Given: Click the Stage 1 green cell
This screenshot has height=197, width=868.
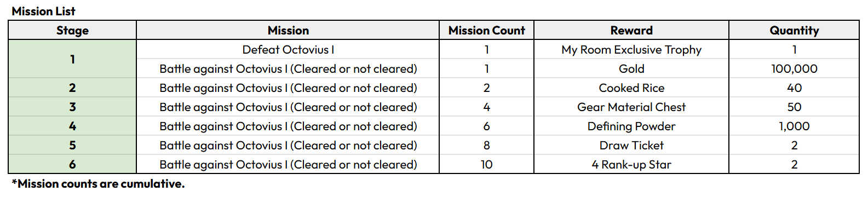Looking at the screenshot, I should pos(72,59).
